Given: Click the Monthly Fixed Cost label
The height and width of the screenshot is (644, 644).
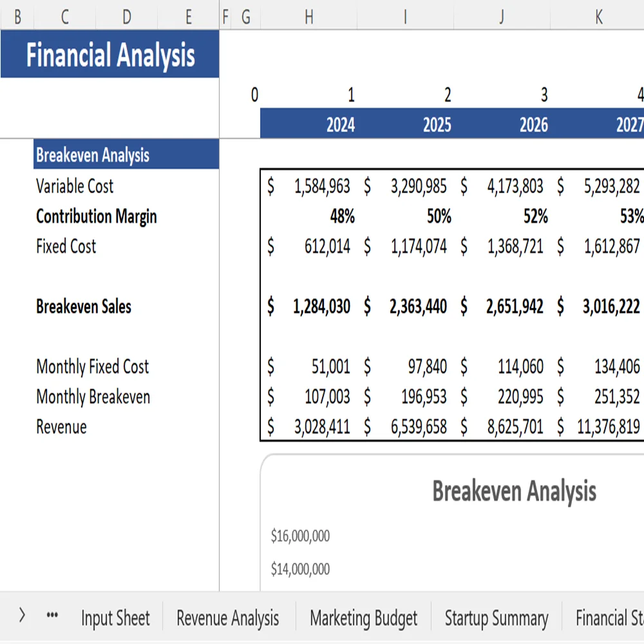Looking at the screenshot, I should 92,366.
